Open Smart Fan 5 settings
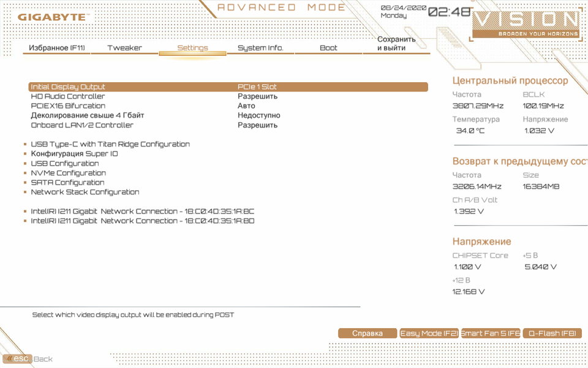 pyautogui.click(x=491, y=334)
